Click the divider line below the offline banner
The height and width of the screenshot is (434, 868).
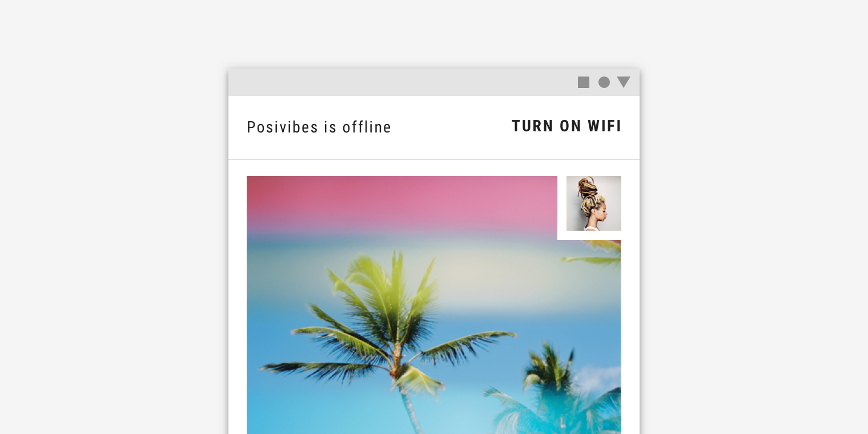pos(434,159)
